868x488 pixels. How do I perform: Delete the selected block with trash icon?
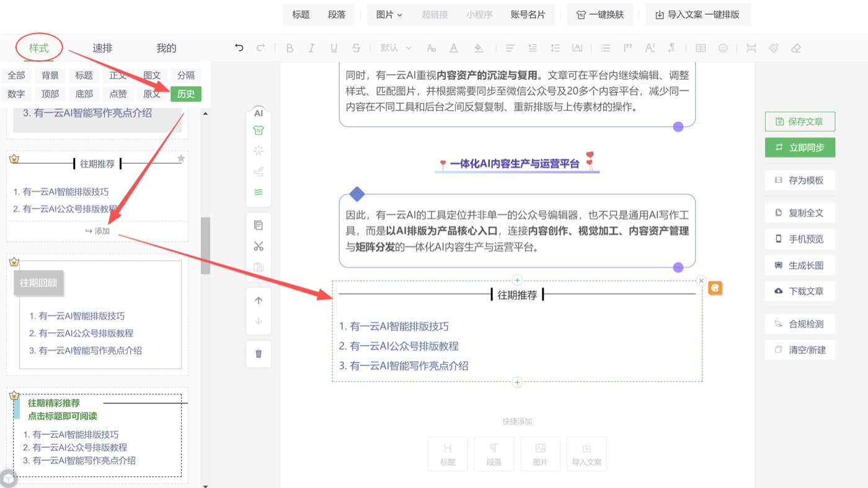tap(259, 354)
